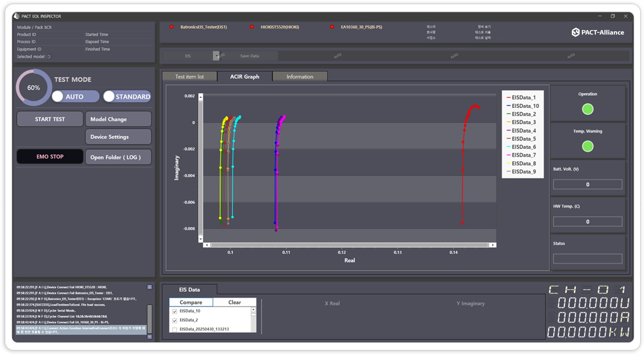Click the BatronicsEIS_Tester red status indicator
644x355 pixels.
pos(171,27)
